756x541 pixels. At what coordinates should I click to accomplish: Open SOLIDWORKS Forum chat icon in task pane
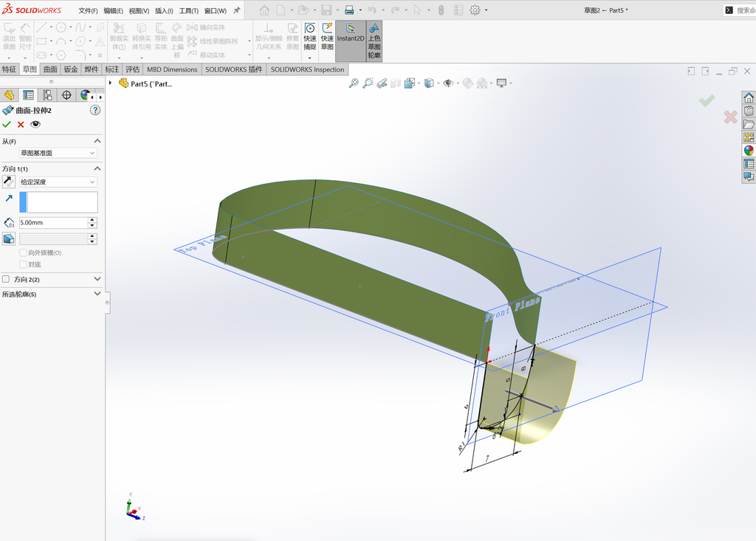point(749,176)
